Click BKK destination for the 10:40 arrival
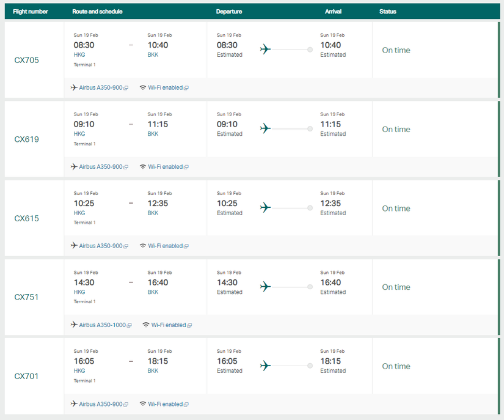 click(x=153, y=54)
